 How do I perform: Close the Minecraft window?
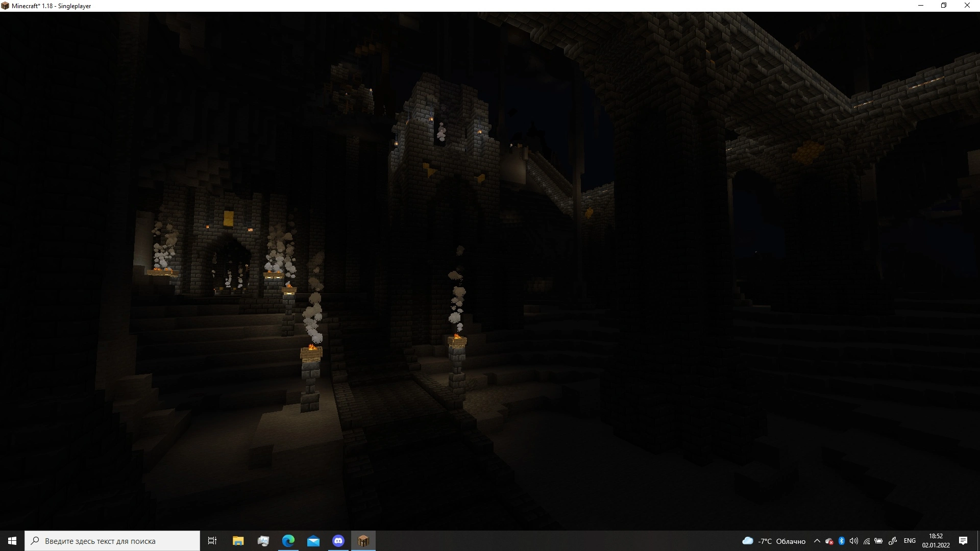click(x=967, y=6)
